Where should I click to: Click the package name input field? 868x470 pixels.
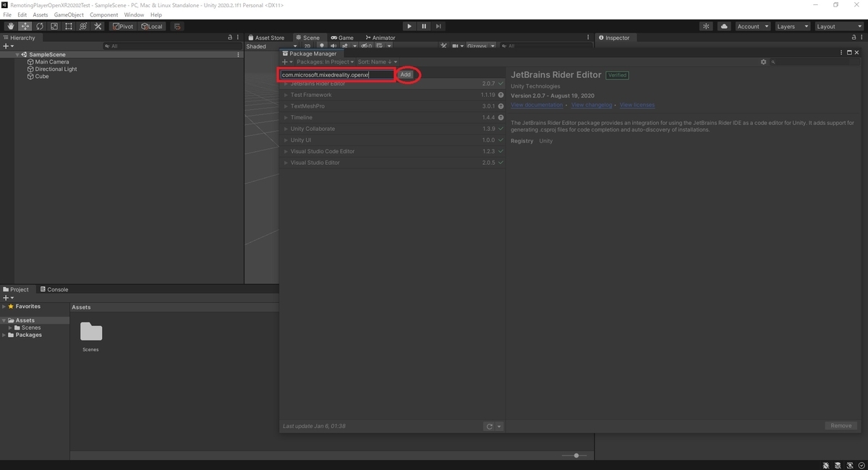pos(337,74)
